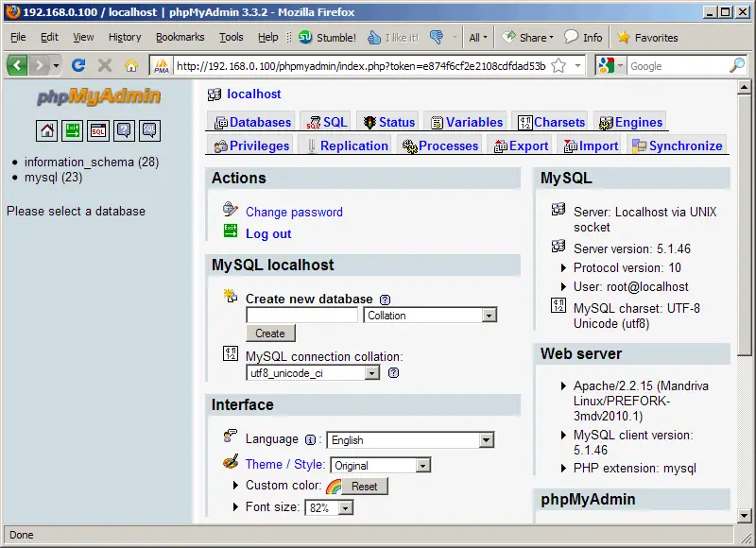
Task: Click the StumbleUpon Stumble! button
Action: point(327,37)
